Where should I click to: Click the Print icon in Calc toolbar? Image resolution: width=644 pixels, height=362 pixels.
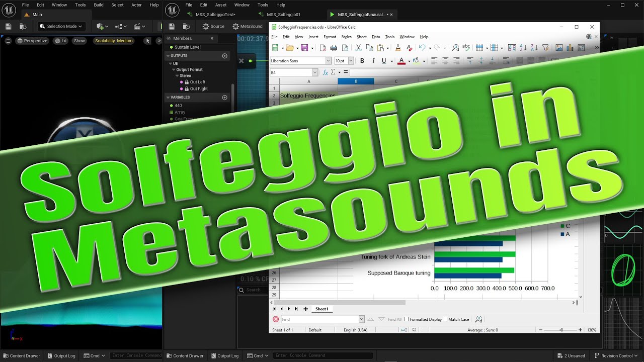point(334,48)
